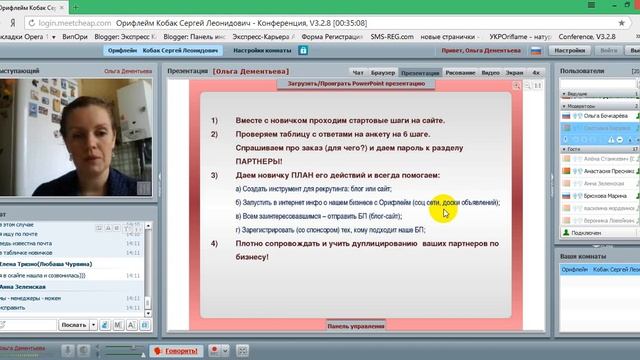Open the Conference, V3.2.8 bookmark
The image size is (640, 360).
pyautogui.click(x=587, y=37)
